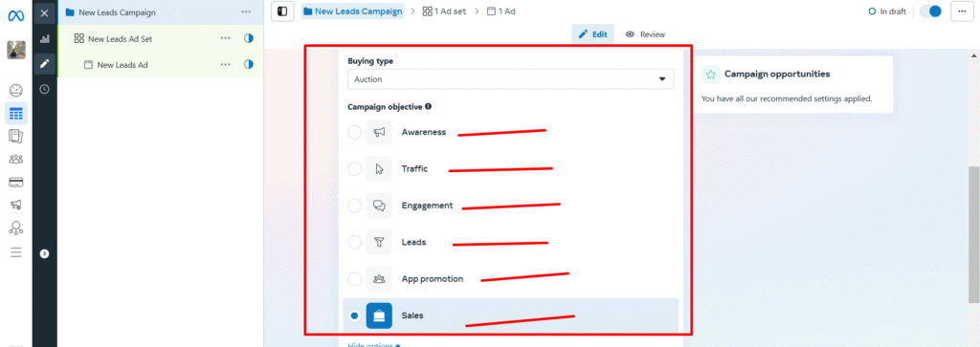Open the Campaigns table icon
980x347 pixels.
click(16, 114)
